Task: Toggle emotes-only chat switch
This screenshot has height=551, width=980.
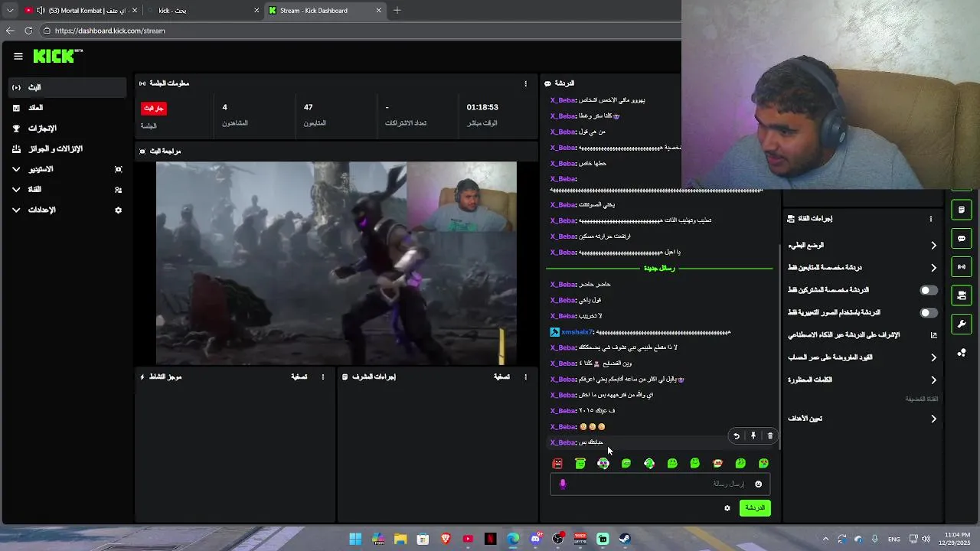Action: coord(928,312)
